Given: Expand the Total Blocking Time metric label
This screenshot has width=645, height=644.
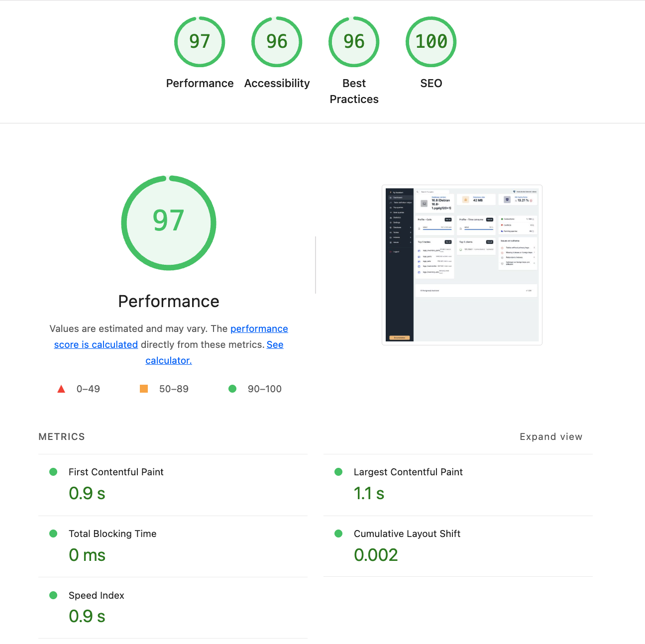Looking at the screenshot, I should (112, 534).
